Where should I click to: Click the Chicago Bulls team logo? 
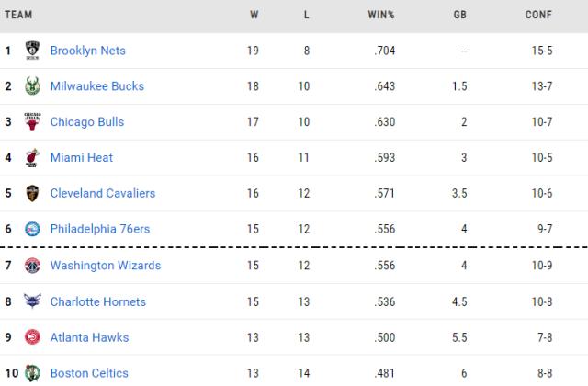[x=33, y=122]
